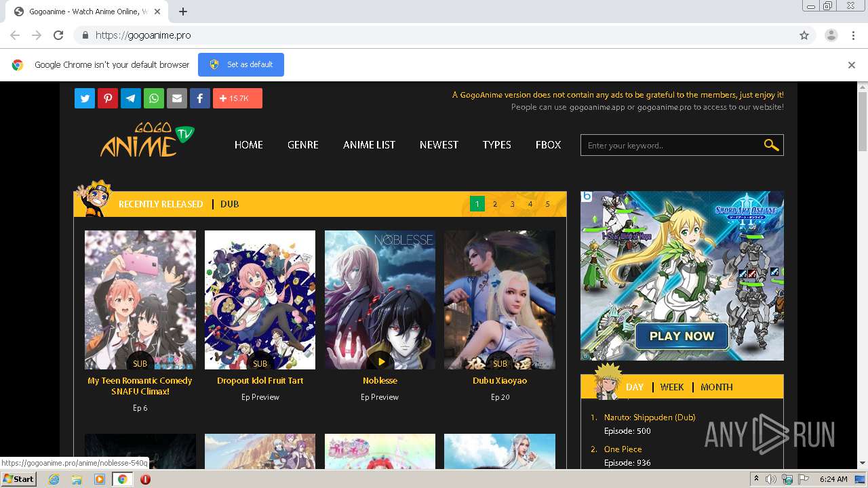This screenshot has height=488, width=868.
Task: Click the address bar URL
Action: (143, 35)
